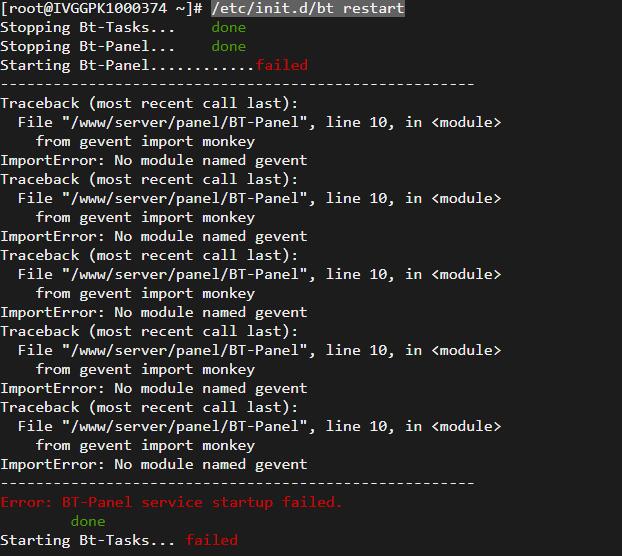Image resolution: width=622 pixels, height=556 pixels.
Task: Click the first /www/server/panel/BT-Panel file path
Action: point(185,122)
